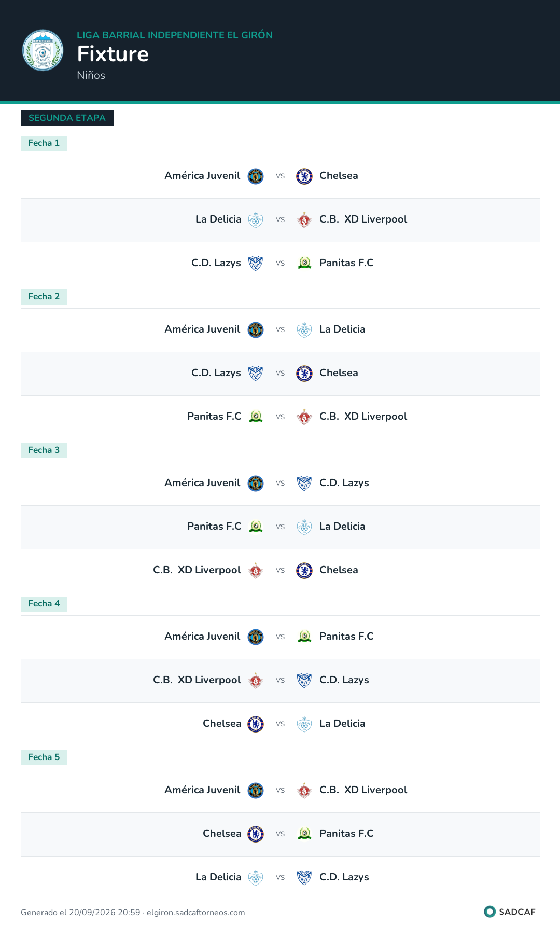Click La Delicia crest in Fecha 5

pos(256,878)
